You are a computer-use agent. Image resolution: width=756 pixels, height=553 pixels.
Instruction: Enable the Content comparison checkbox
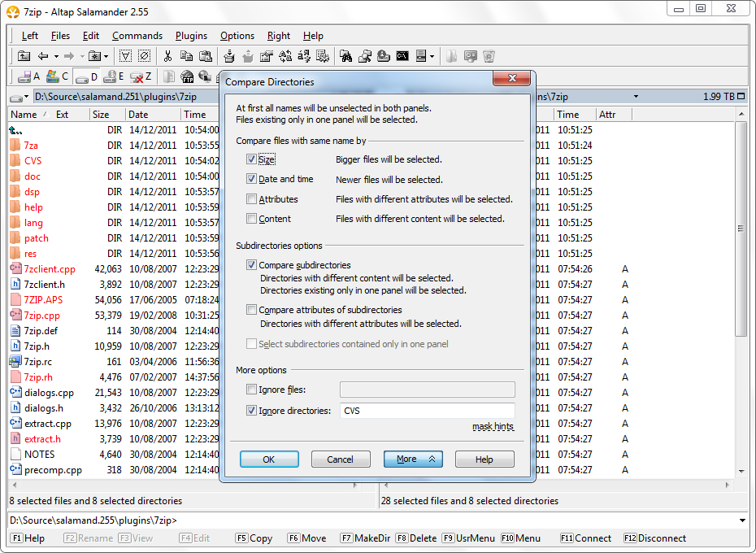251,219
